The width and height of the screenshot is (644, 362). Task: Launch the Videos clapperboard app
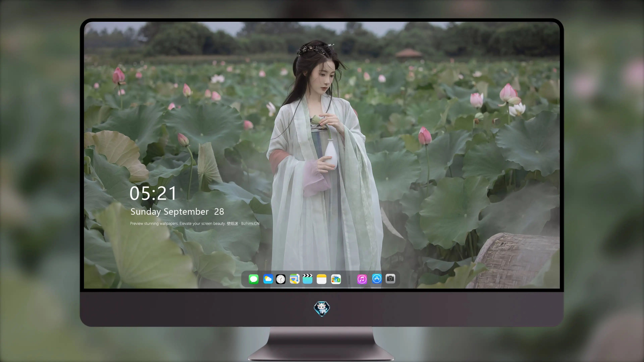click(x=308, y=279)
